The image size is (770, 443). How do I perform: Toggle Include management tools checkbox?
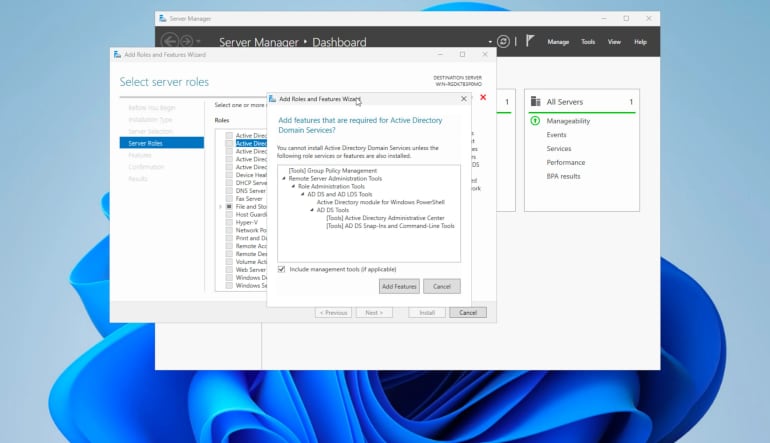point(282,269)
